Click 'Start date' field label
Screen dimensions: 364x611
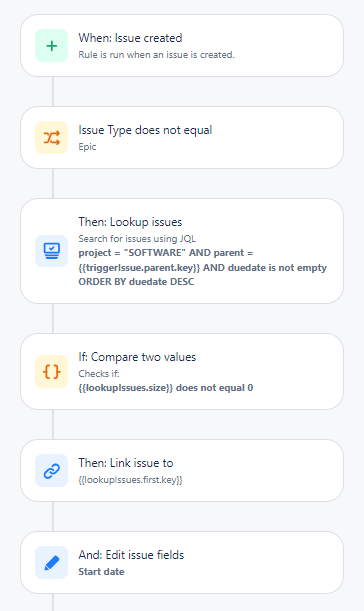click(x=101, y=572)
